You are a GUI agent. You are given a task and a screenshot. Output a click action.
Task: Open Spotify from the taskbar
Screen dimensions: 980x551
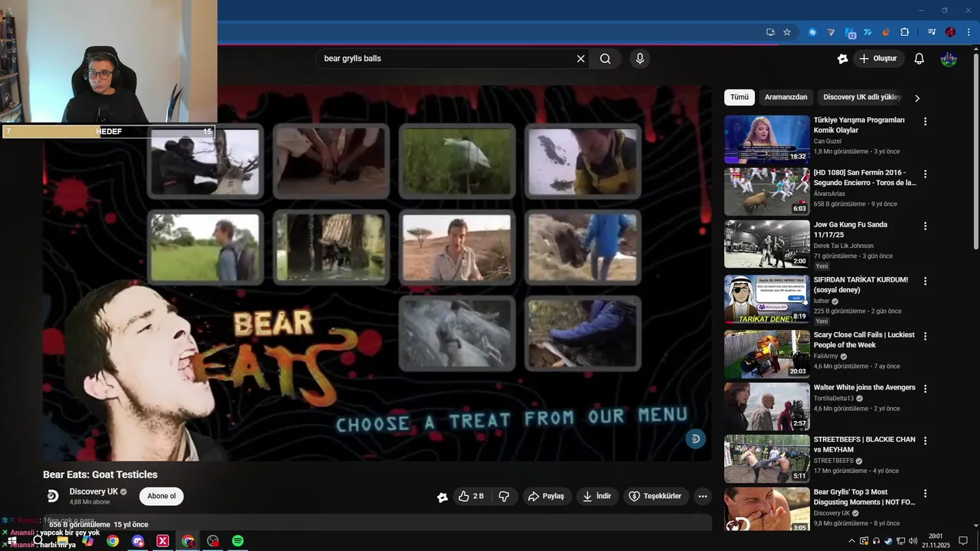click(237, 541)
